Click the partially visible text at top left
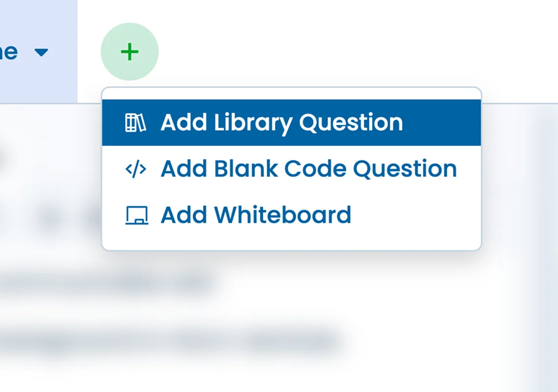Image resolution: width=558 pixels, height=392 pixels. [x=10, y=51]
